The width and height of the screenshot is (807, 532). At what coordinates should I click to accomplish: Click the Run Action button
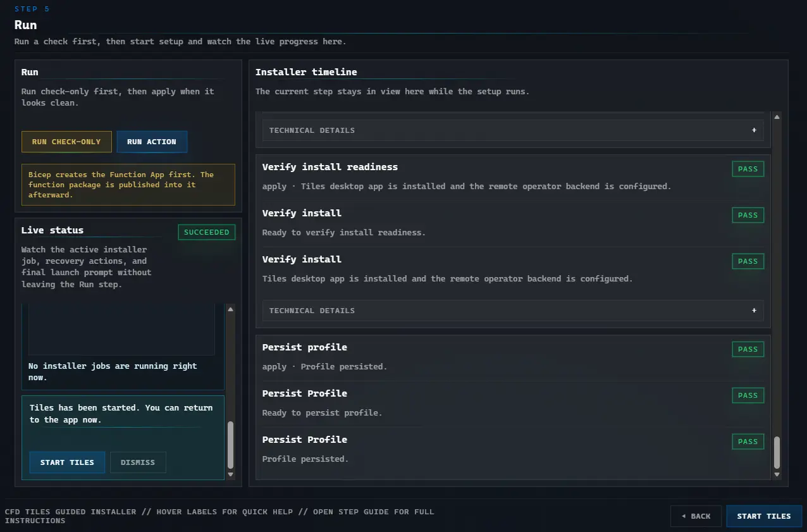pos(152,142)
